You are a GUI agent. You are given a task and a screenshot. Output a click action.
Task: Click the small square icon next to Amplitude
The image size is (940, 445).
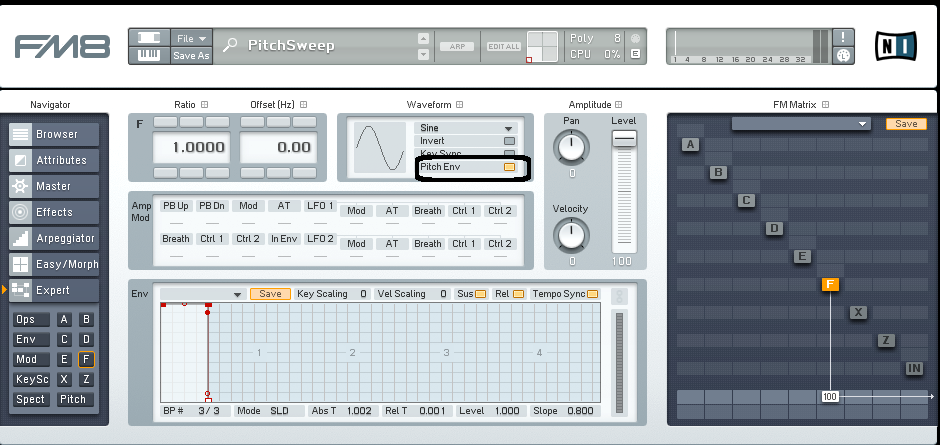[x=619, y=104]
